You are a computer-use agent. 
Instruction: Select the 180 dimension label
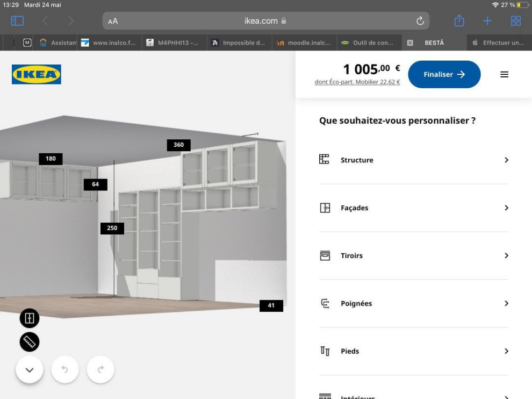(51, 159)
